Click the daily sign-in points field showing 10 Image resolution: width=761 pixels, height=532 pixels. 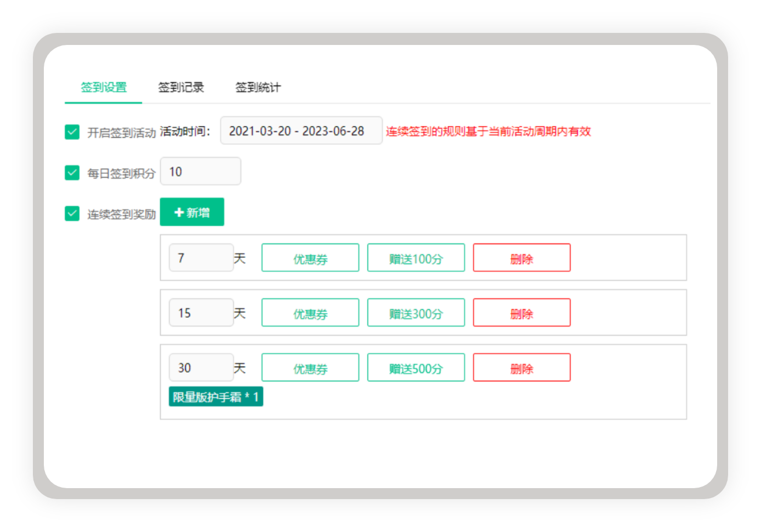point(200,171)
